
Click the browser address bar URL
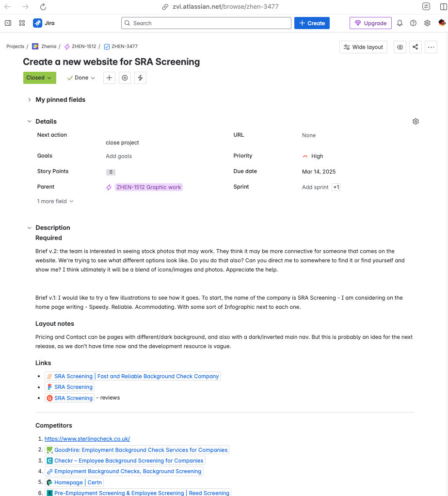225,7
